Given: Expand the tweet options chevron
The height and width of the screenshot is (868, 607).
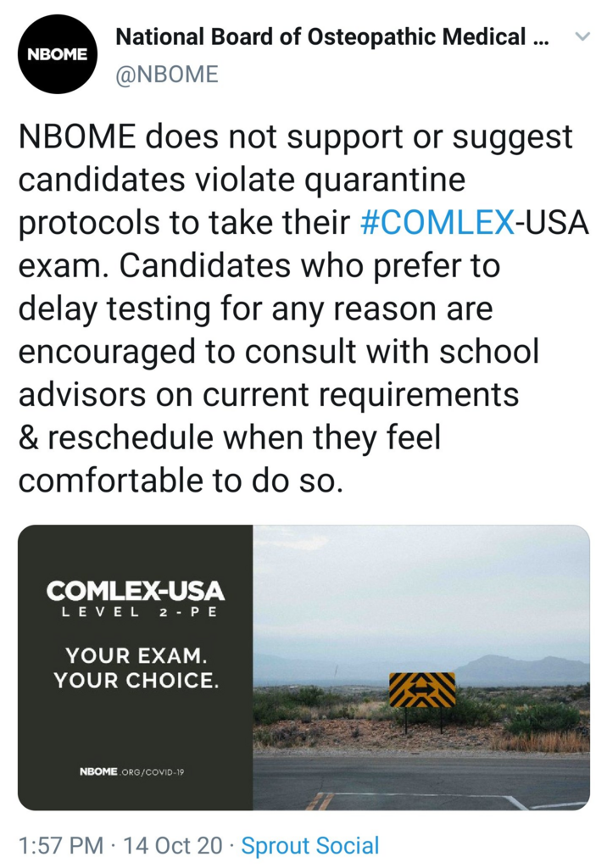Looking at the screenshot, I should click(x=582, y=37).
